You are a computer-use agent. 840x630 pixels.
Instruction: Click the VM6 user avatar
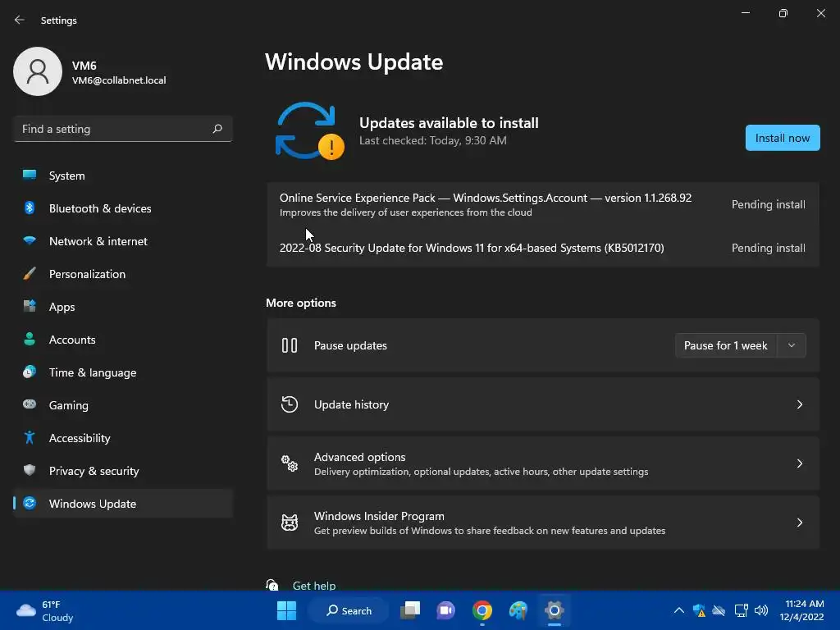38,71
